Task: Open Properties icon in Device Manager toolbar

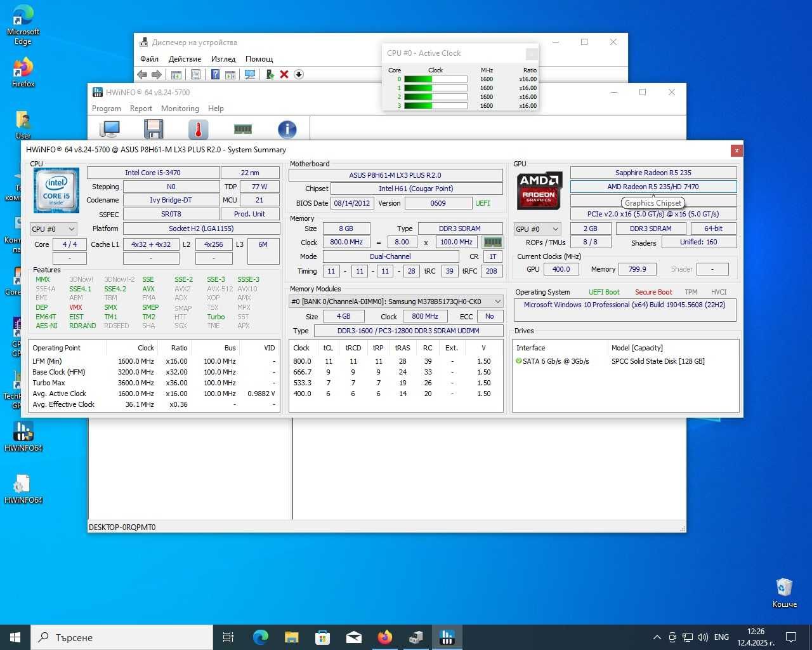Action: [x=195, y=74]
